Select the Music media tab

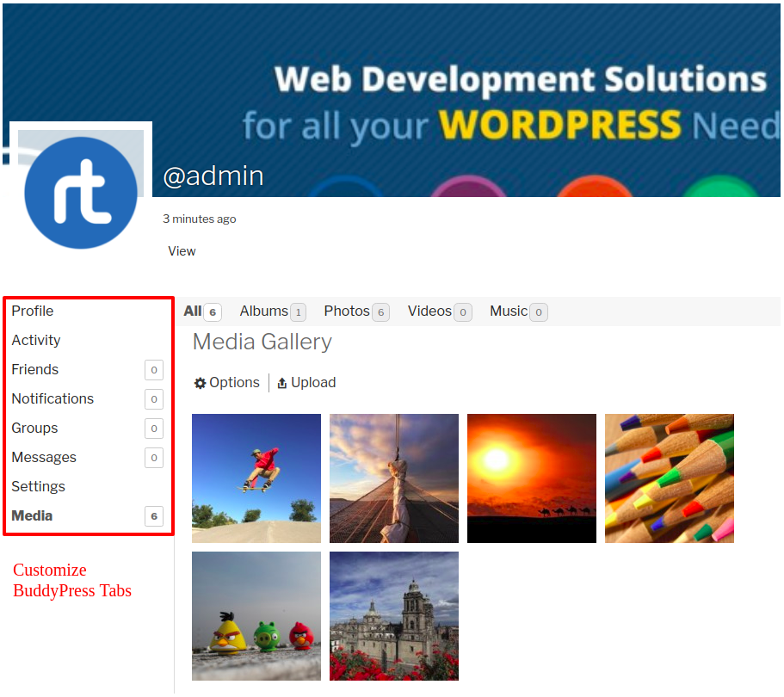[x=509, y=311]
